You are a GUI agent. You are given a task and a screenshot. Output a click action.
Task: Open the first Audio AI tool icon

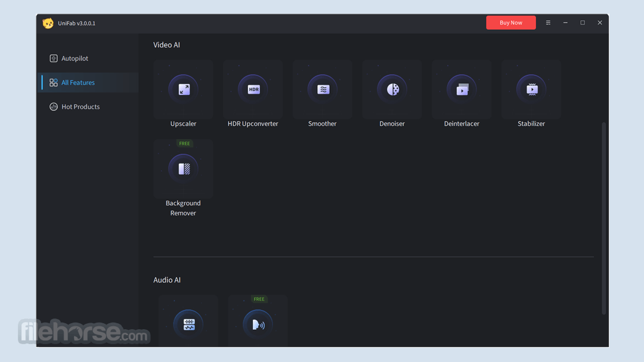188,324
